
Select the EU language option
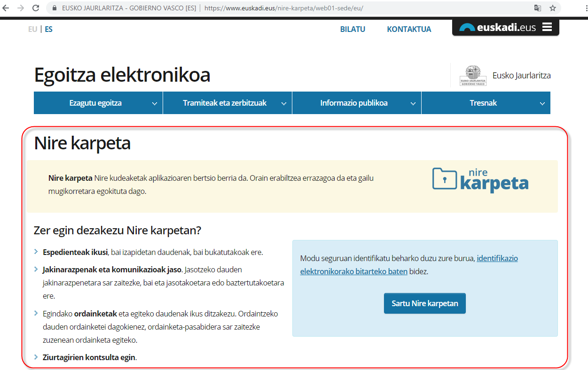pyautogui.click(x=32, y=29)
